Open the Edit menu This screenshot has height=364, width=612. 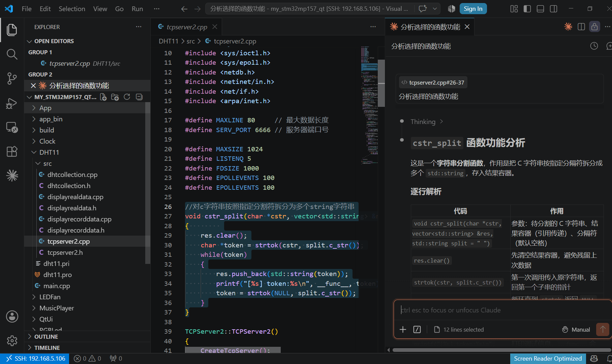45,9
